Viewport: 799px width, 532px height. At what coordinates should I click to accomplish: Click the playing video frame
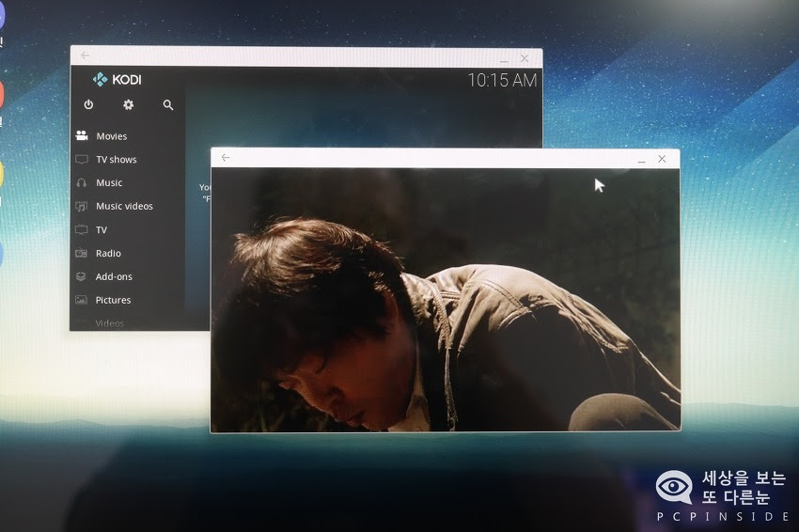[446, 300]
